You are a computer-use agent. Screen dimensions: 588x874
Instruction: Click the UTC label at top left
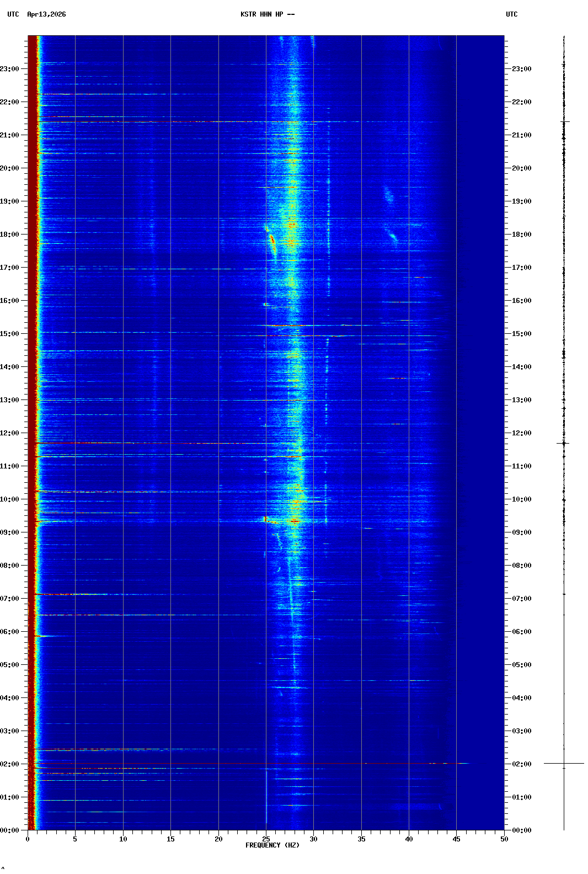click(13, 14)
